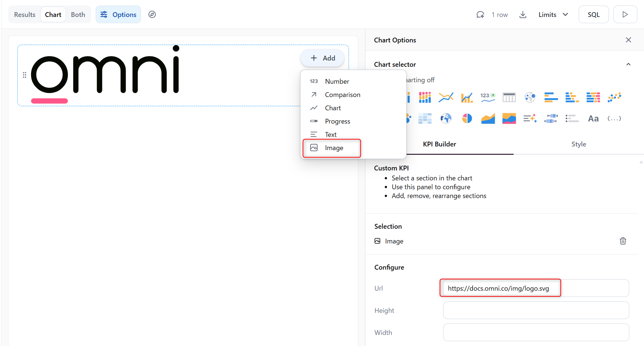This screenshot has width=644, height=346.
Task: Switch to the Style tab
Action: click(x=578, y=144)
